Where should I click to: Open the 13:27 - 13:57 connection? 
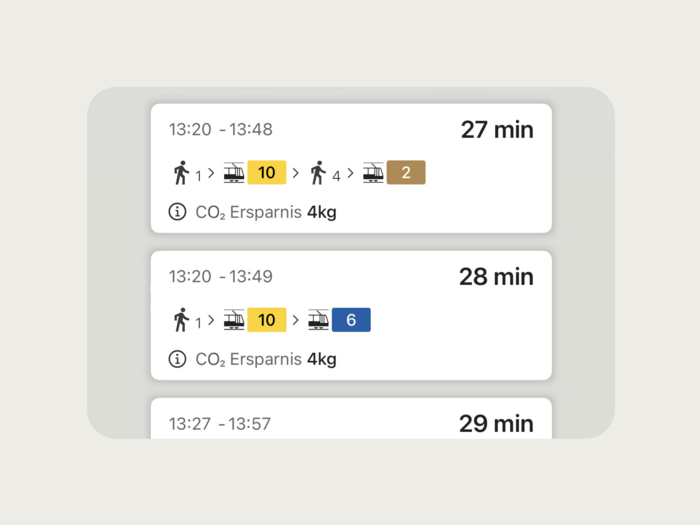[x=350, y=420]
